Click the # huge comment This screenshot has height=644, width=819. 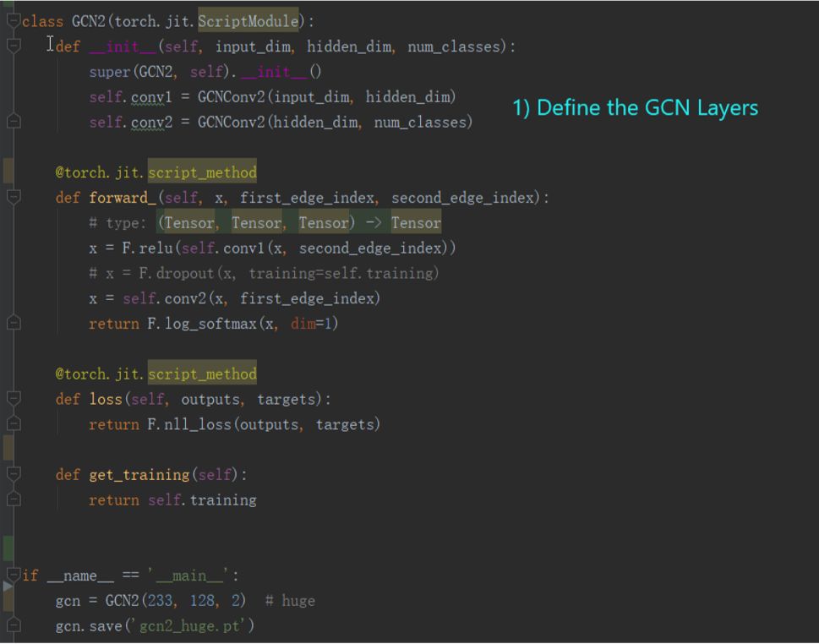click(290, 601)
